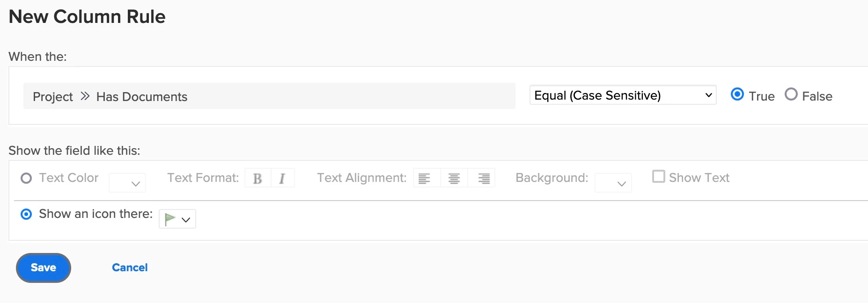Select Show an icon there option

tap(26, 214)
